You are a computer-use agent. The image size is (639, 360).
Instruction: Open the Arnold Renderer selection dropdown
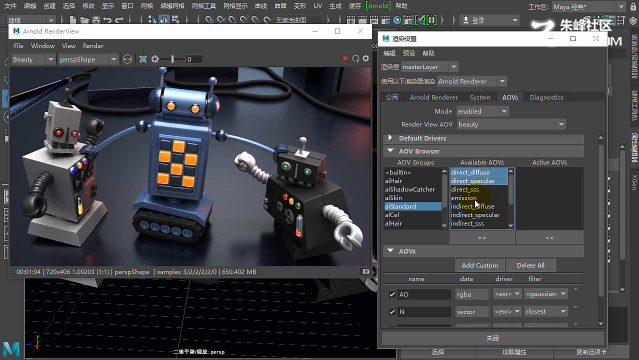472,82
